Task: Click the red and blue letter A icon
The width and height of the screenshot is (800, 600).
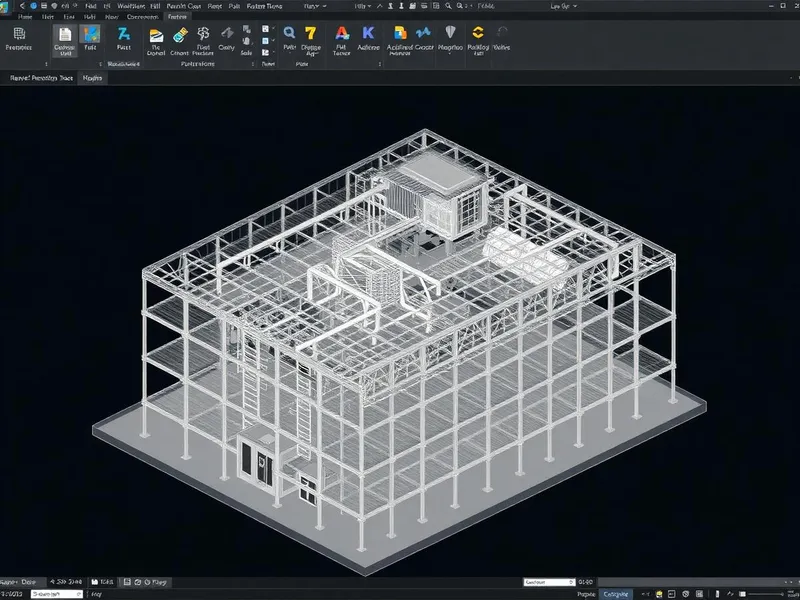Action: [342, 33]
